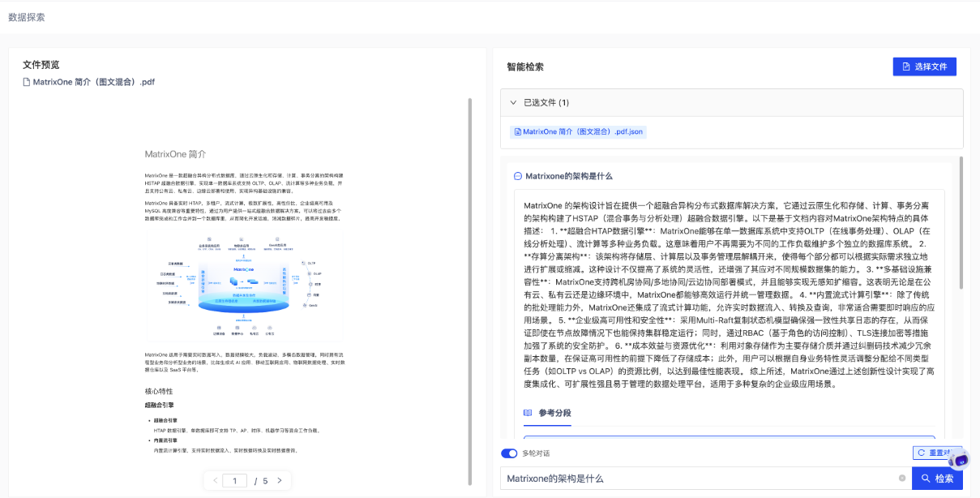Click the magnifier icon inside the 检索 button
The image size is (980, 498).
coord(924,478)
